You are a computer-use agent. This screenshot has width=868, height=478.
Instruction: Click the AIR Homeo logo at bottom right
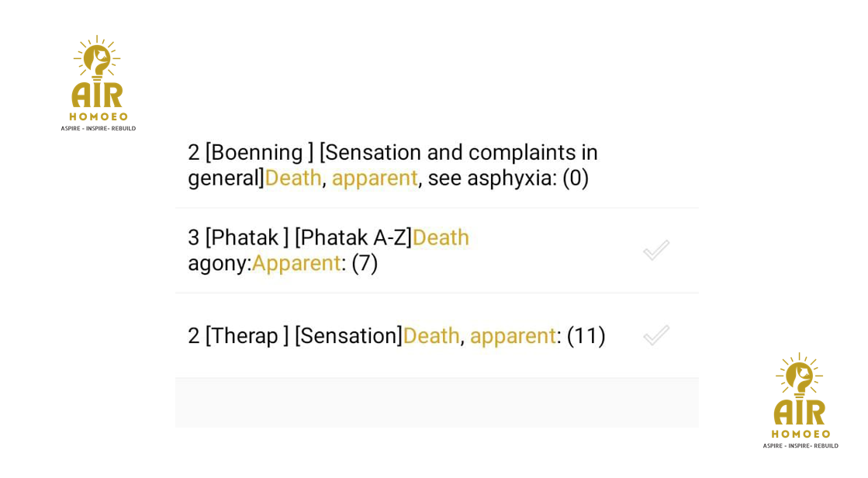coord(800,401)
